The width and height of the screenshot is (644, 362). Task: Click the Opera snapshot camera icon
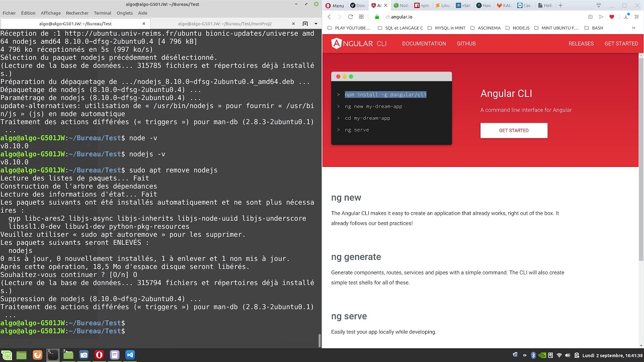(x=590, y=17)
